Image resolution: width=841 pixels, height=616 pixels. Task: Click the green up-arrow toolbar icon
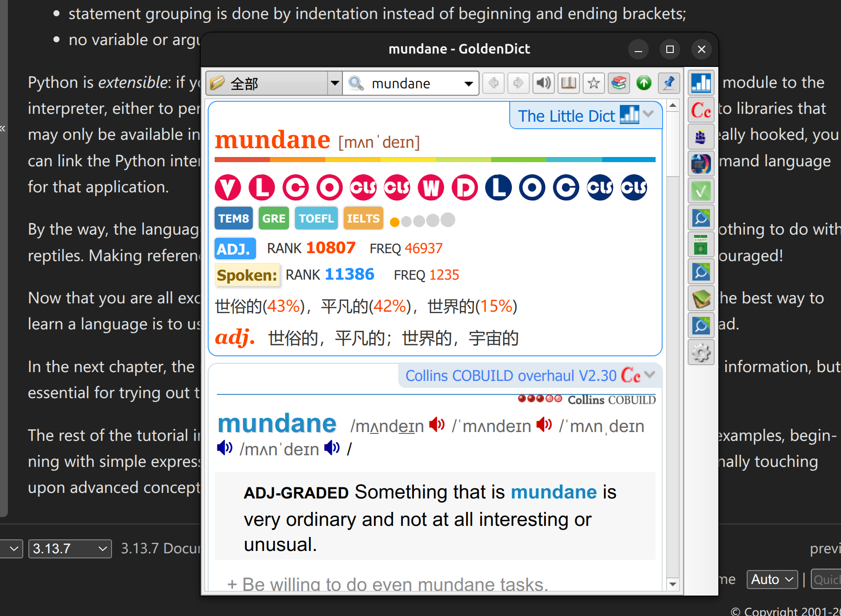pos(644,83)
